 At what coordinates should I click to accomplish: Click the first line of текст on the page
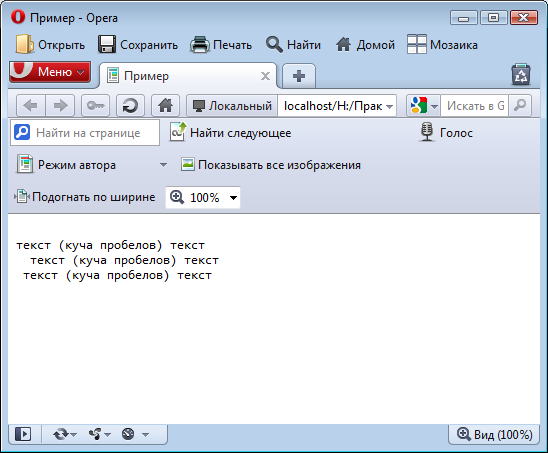[x=110, y=245]
